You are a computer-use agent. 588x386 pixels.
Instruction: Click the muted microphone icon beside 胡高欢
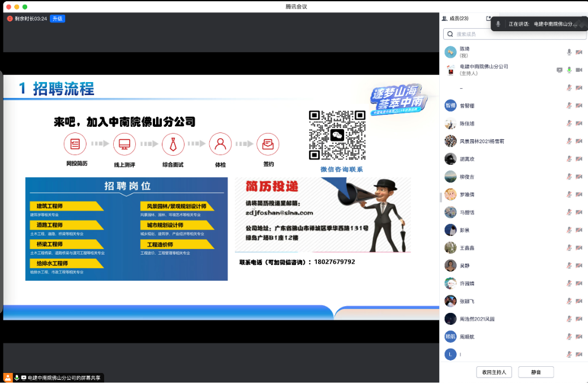coord(569,158)
